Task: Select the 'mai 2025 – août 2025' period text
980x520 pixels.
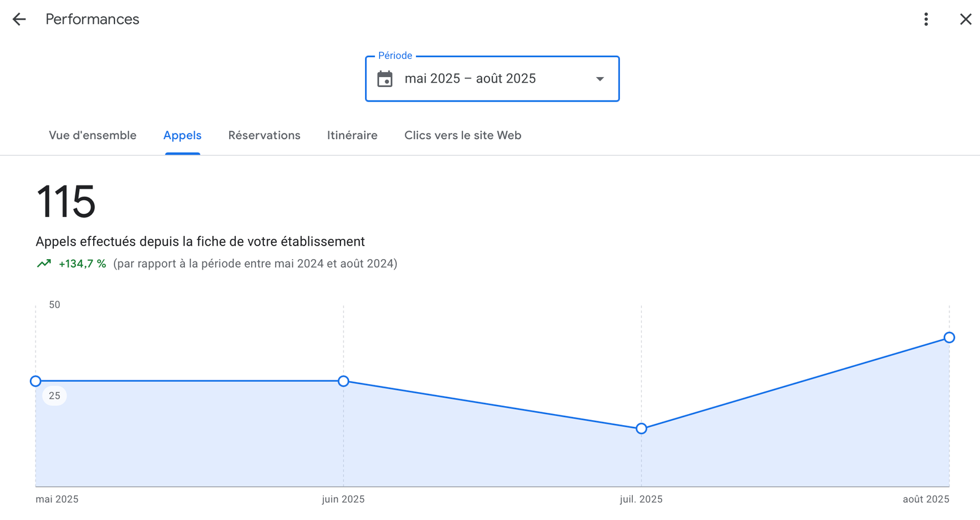Action: [470, 79]
